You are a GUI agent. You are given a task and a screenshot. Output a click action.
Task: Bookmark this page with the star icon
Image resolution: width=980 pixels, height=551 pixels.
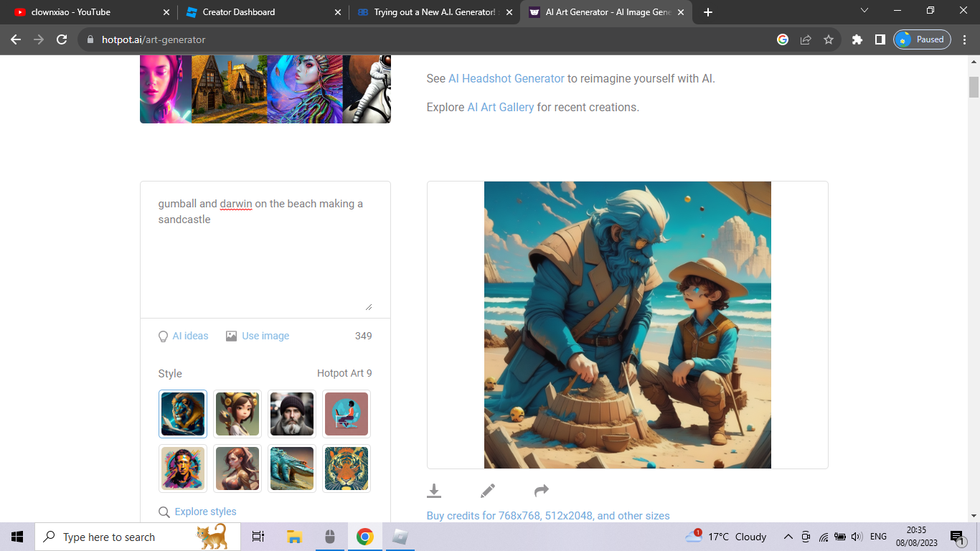click(x=829, y=39)
